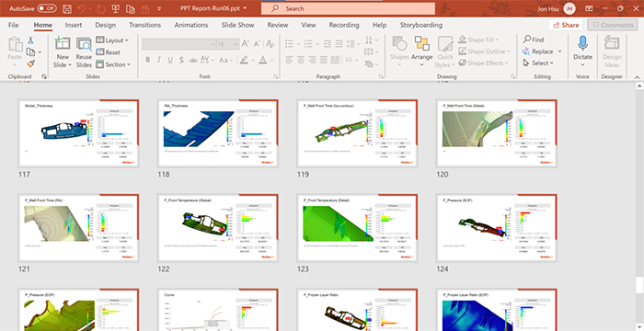Click the Reset slide button
The height and width of the screenshot is (331, 644).
(x=108, y=52)
